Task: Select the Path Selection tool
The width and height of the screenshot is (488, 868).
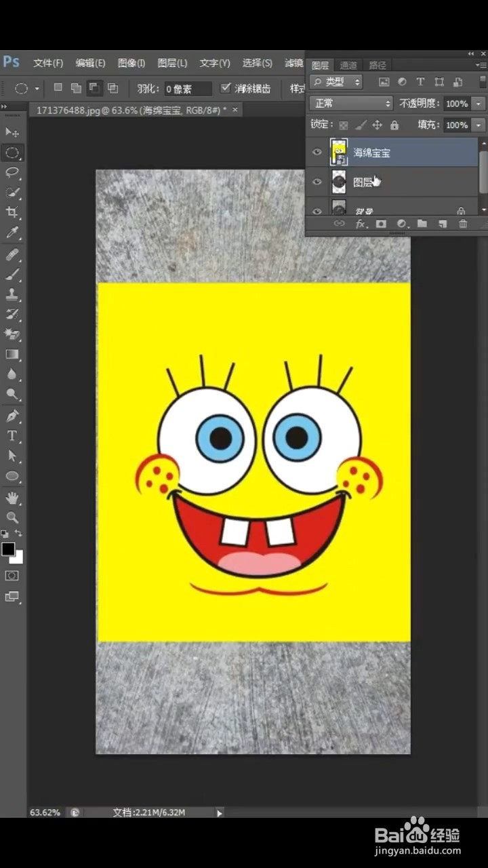Action: tap(12, 456)
